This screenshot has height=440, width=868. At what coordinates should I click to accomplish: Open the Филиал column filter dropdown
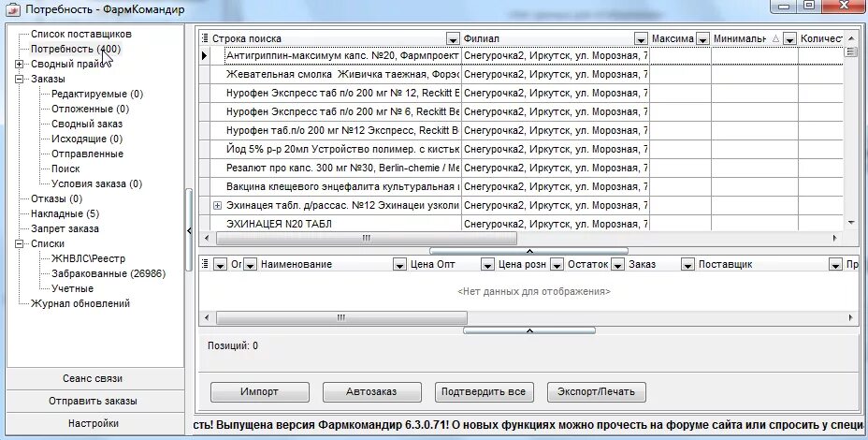pos(641,39)
